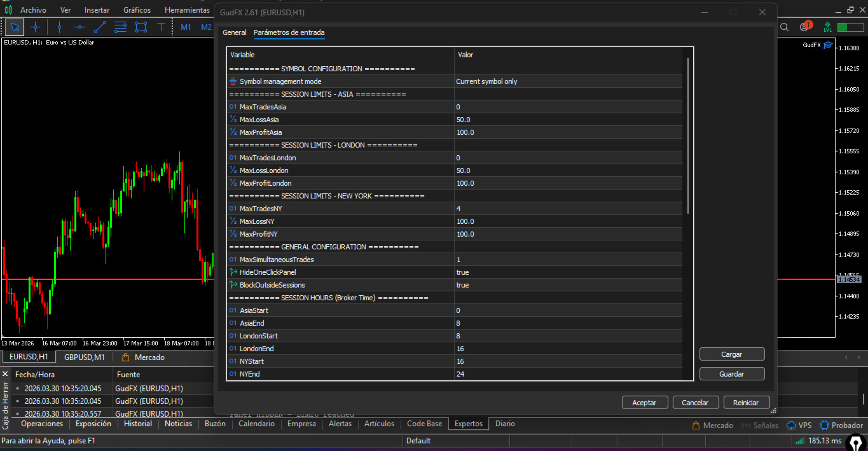Click the green connection level bar
This screenshot has height=451, width=868.
pyautogui.click(x=850, y=27)
